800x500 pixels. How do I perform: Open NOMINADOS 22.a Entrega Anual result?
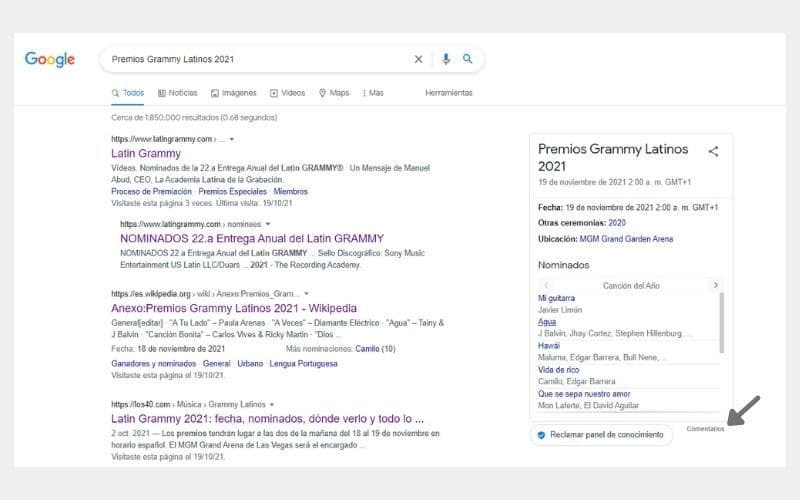[252, 238]
